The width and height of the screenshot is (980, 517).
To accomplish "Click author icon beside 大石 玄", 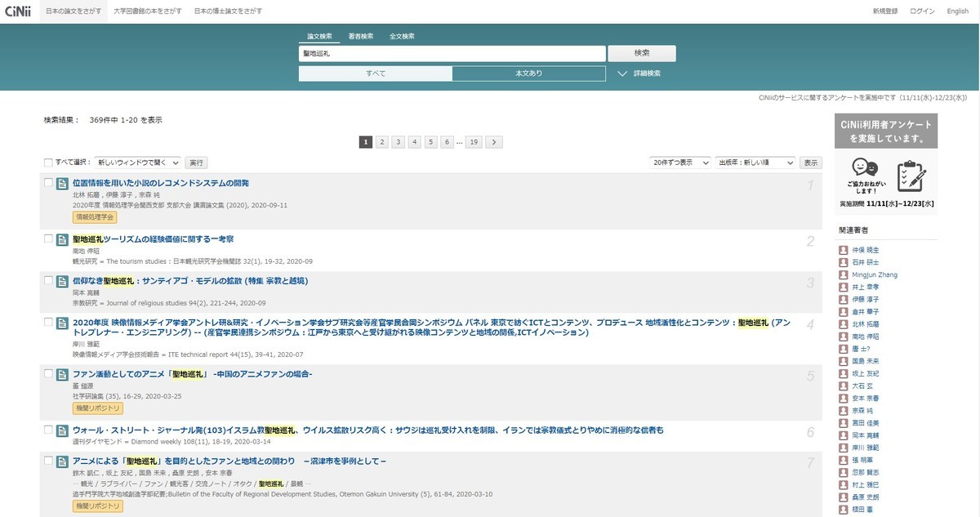I will (x=844, y=386).
